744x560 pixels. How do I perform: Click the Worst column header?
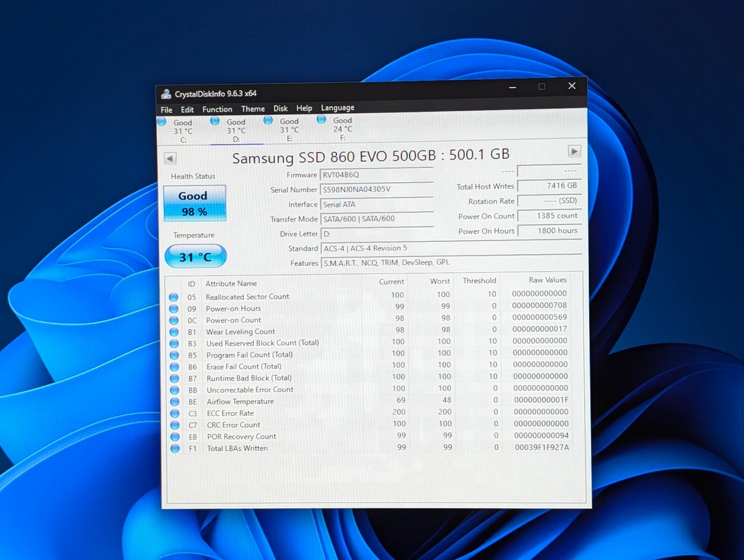coord(440,281)
